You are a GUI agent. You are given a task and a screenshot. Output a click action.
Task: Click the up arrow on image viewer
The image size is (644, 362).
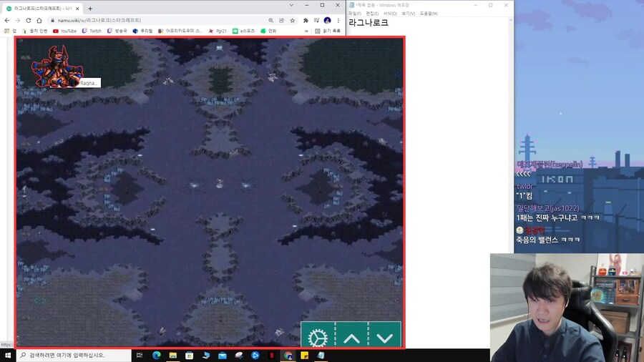point(351,338)
